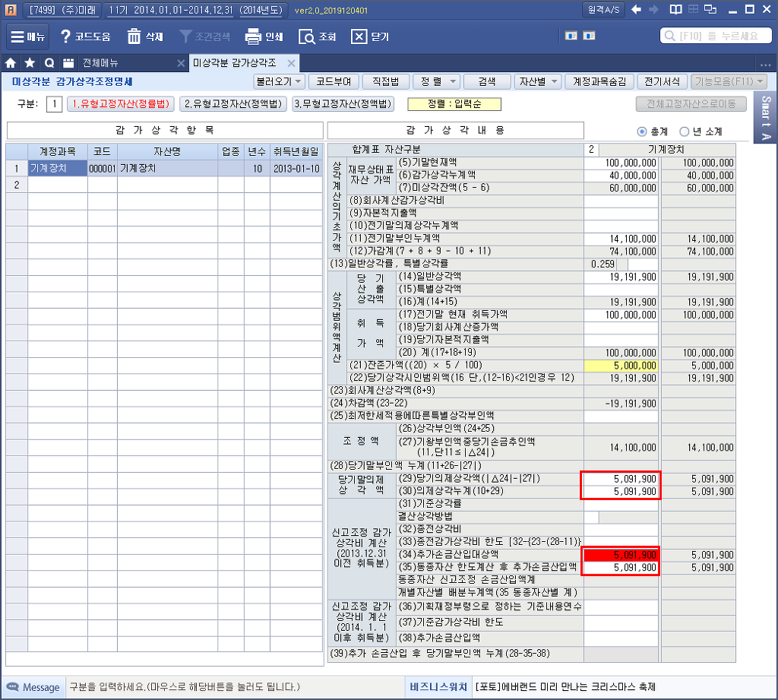778x700 pixels.
Task: Go to the home tab icon
Action: (x=11, y=63)
